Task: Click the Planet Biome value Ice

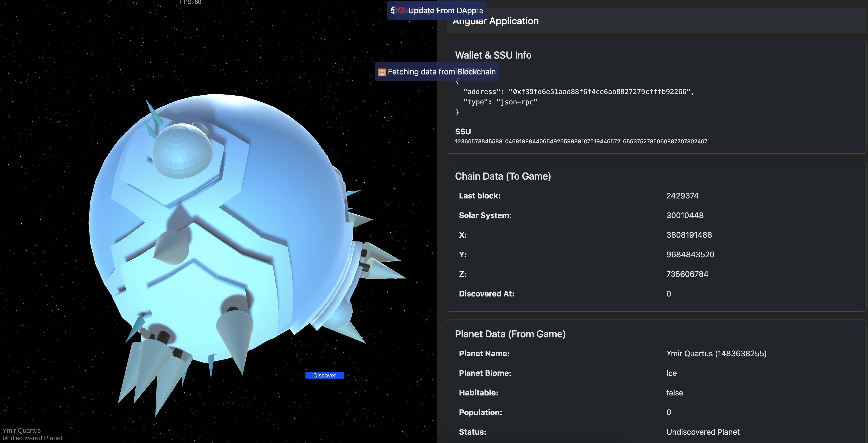Action: coord(671,373)
